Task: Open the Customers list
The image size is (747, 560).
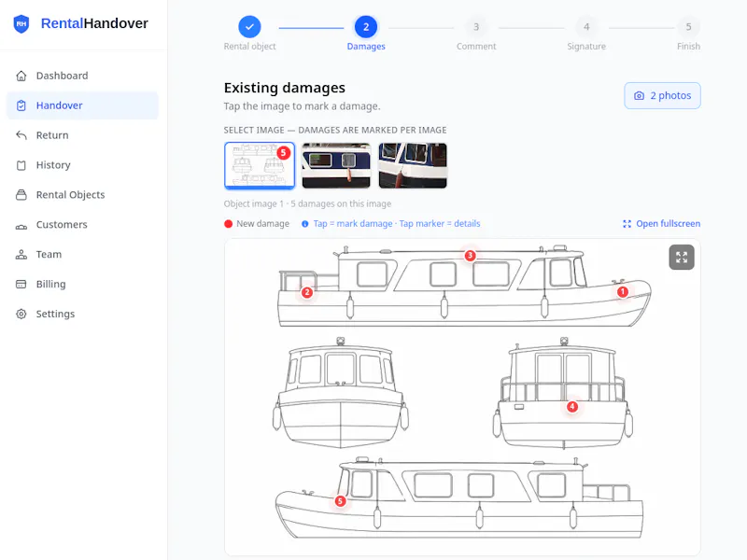Action: [82, 225]
